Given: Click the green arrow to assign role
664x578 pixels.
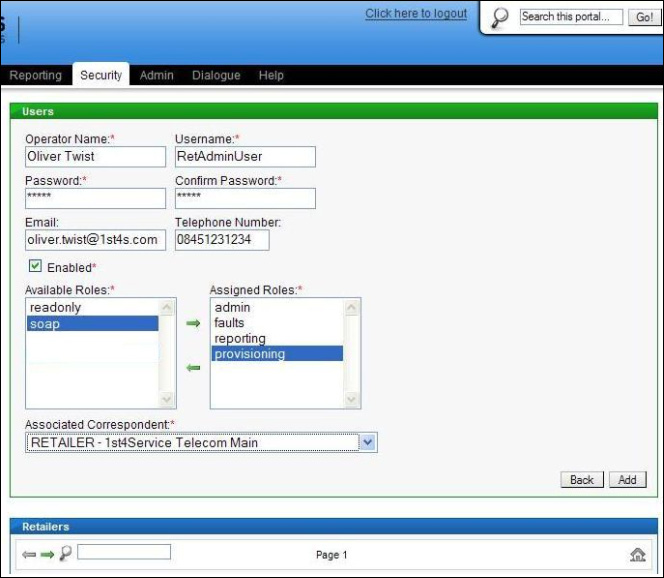Looking at the screenshot, I should point(193,323).
